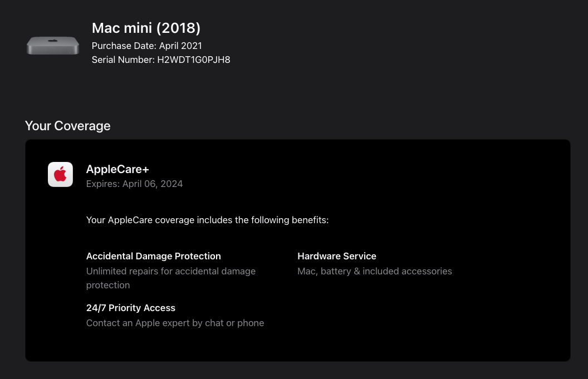Click the Your Coverage heading
The height and width of the screenshot is (379, 588).
[67, 126]
